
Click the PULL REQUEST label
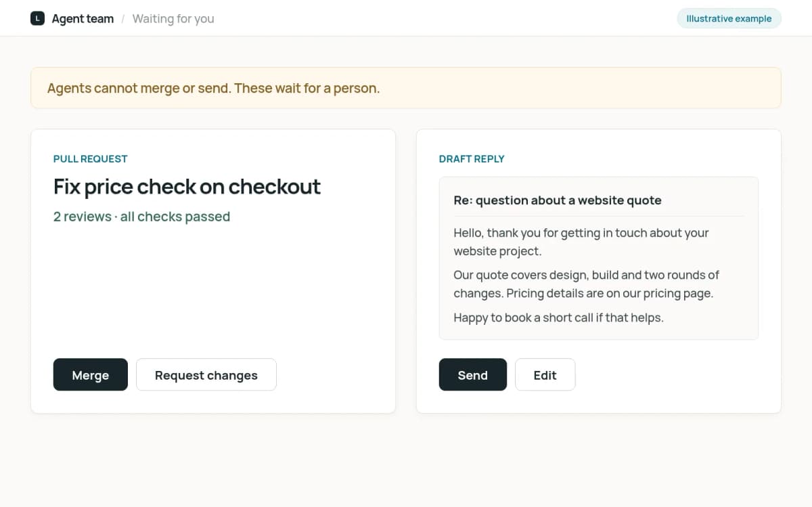pyautogui.click(x=91, y=158)
